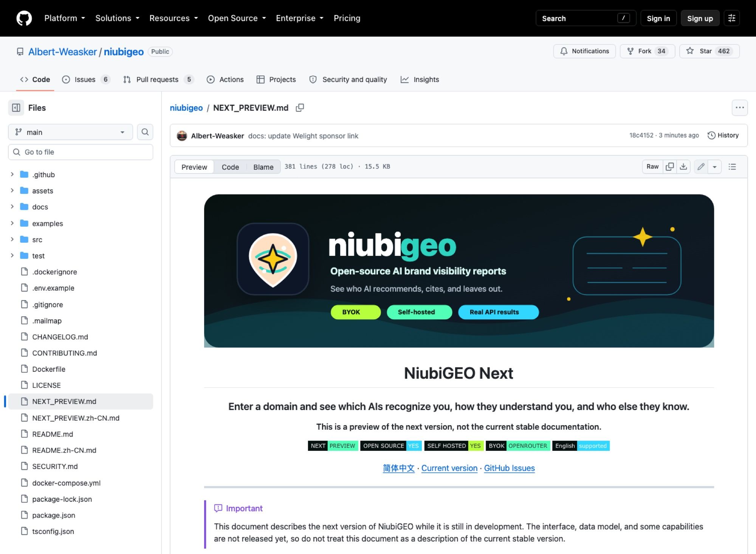Open the Solutions menu
Screen dimensions: 756x554
(x=117, y=18)
